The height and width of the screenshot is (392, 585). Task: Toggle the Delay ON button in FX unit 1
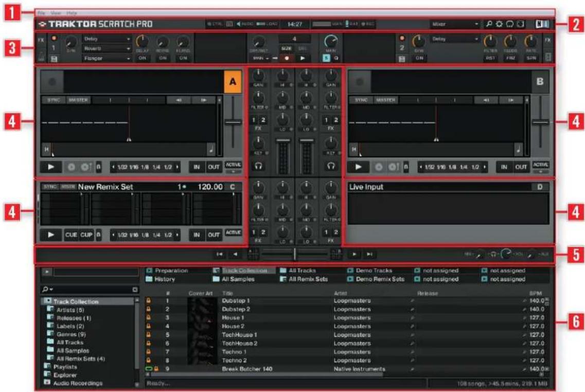pos(142,58)
